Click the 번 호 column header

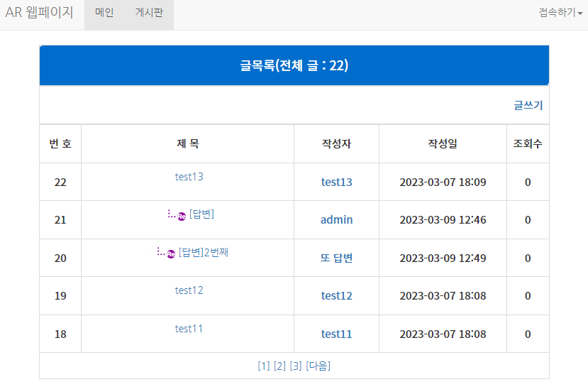point(60,143)
